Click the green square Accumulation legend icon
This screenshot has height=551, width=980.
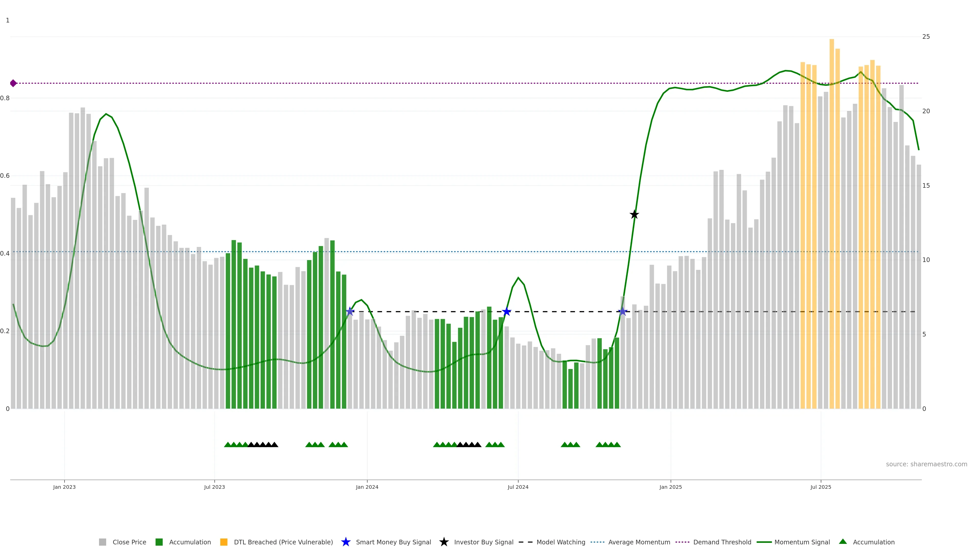159,542
